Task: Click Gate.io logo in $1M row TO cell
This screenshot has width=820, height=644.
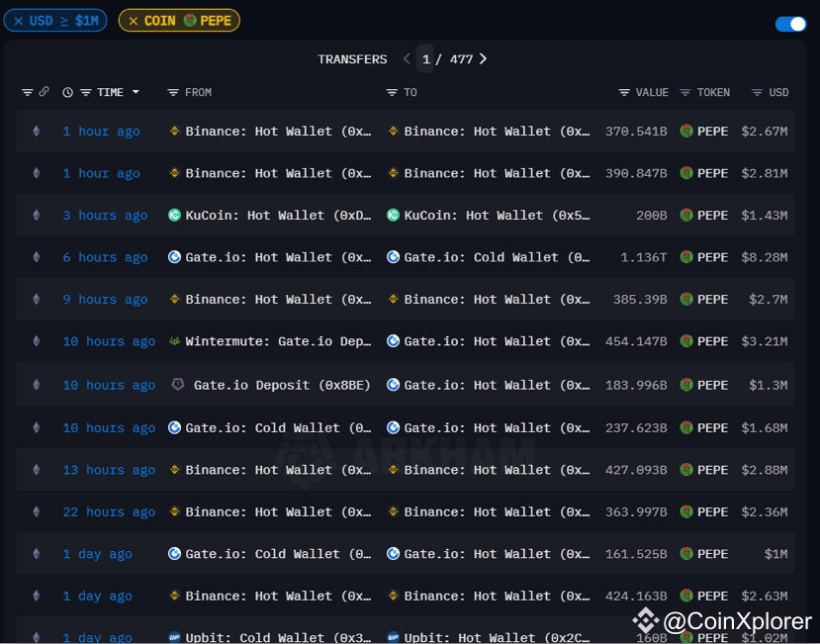Action: tap(393, 554)
